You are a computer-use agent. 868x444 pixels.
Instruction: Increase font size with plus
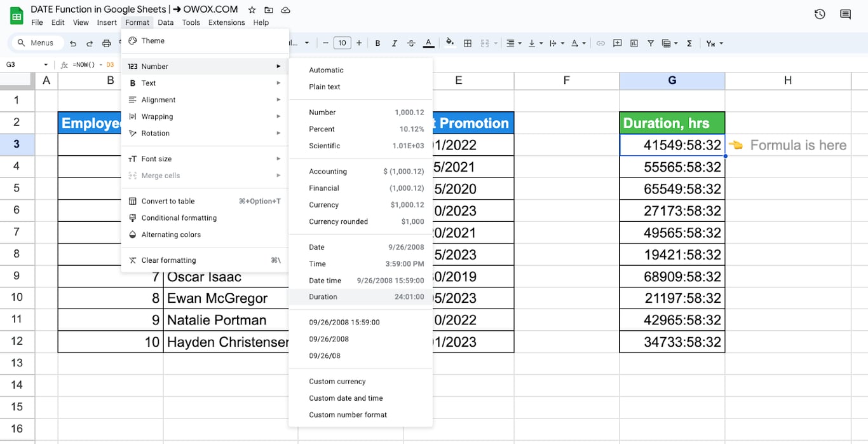[359, 43]
